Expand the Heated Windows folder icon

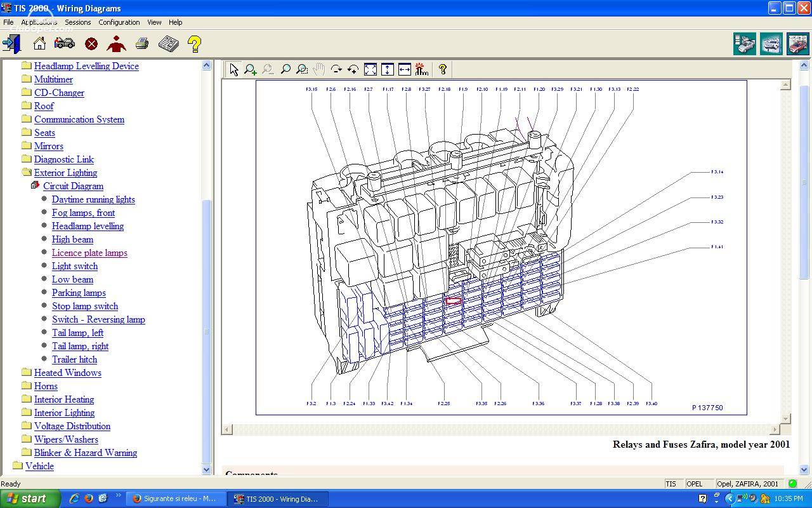point(26,372)
